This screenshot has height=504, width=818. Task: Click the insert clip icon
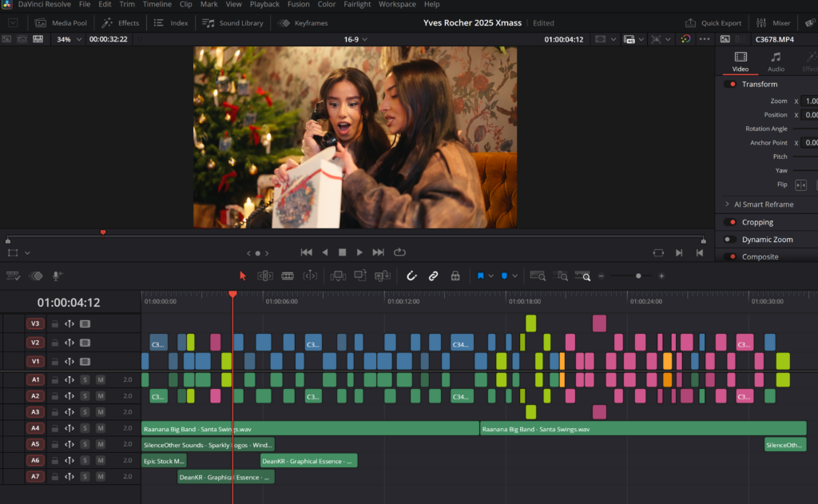click(338, 276)
